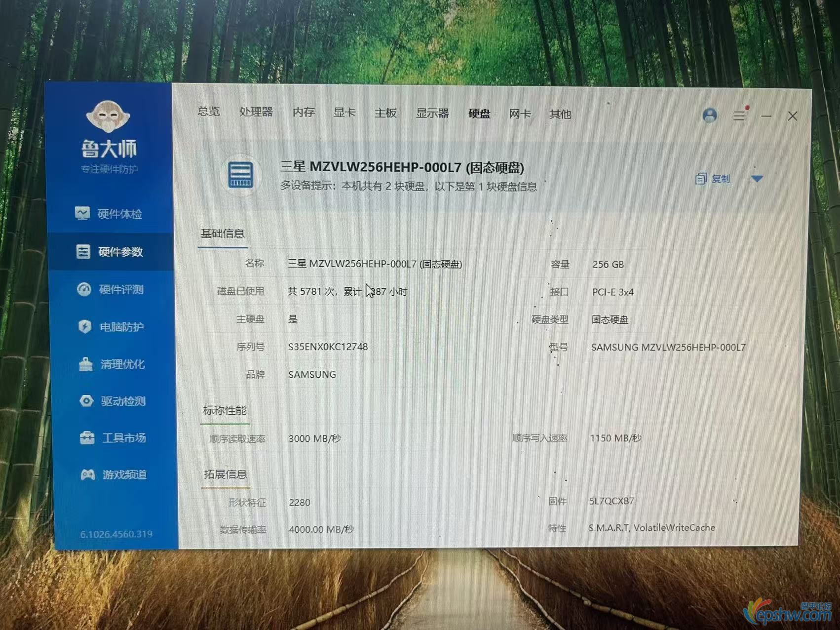This screenshot has height=630, width=840.
Task: Open the 显示器 tab
Action: coord(432,114)
